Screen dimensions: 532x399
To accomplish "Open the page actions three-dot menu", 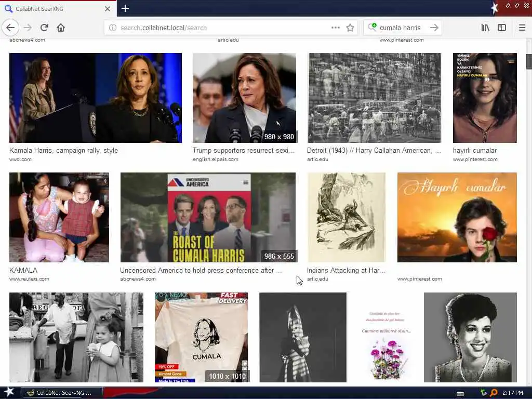I will coord(335,28).
